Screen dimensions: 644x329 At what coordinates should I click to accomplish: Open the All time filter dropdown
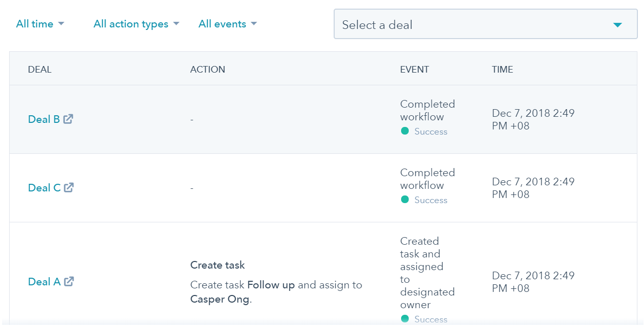40,24
